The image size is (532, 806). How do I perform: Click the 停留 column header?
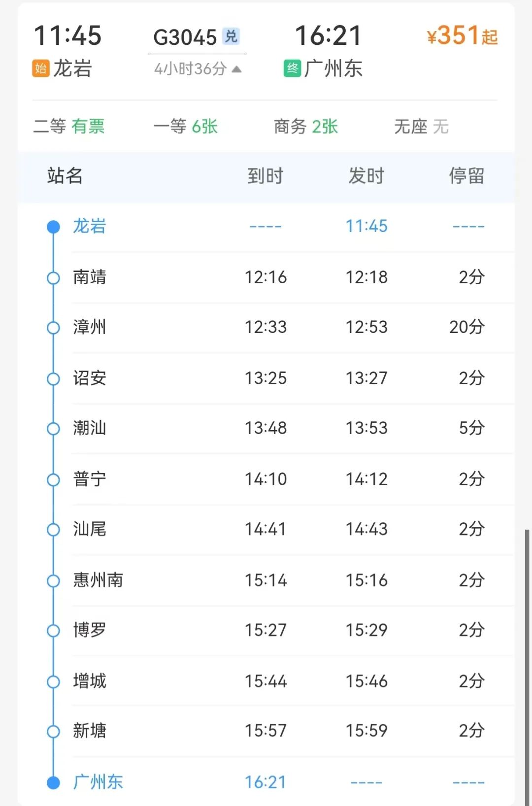pos(466,176)
